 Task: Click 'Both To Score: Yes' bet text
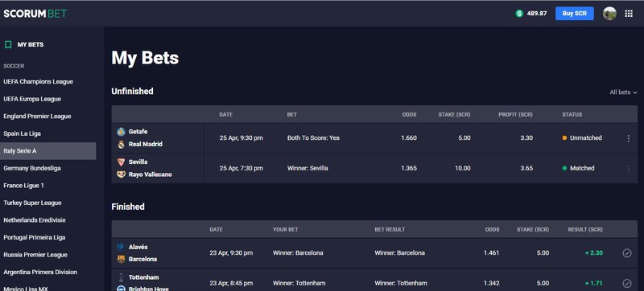(313, 138)
